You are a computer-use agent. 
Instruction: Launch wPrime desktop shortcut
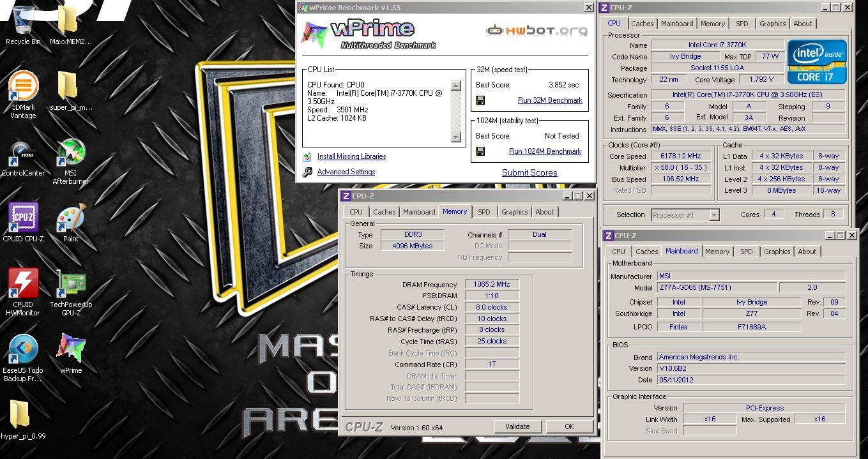(x=70, y=353)
